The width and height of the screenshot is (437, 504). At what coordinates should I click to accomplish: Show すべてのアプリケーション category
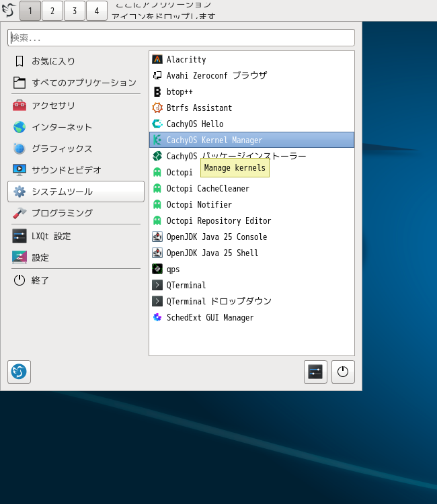click(x=76, y=83)
